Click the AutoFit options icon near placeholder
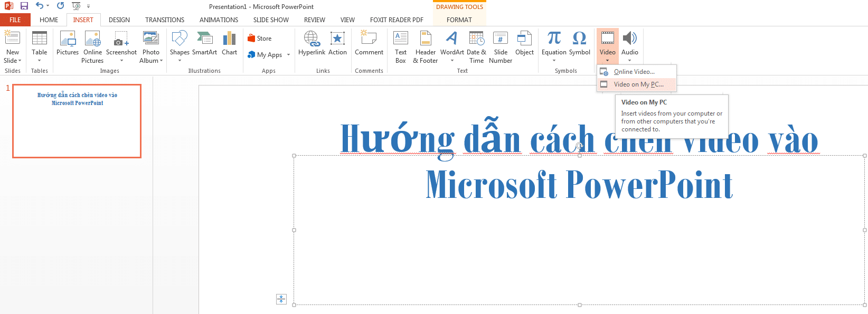The height and width of the screenshot is (314, 868). pyautogui.click(x=281, y=299)
